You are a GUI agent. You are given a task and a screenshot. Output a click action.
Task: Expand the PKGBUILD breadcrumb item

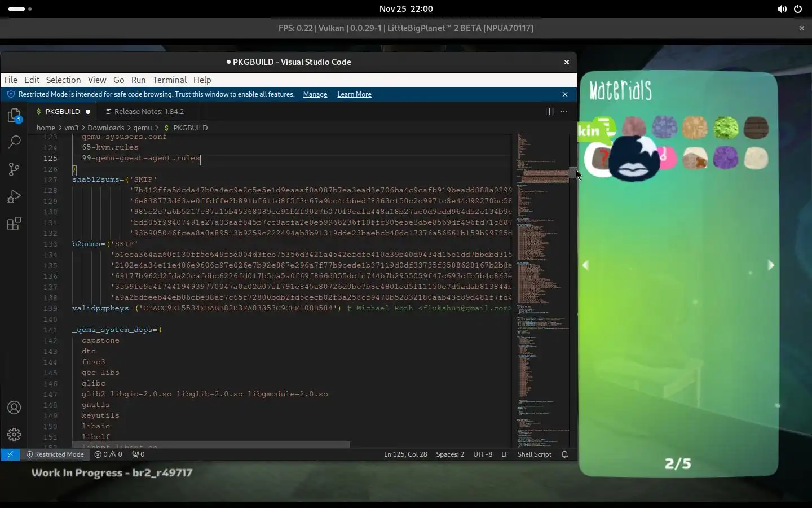pos(186,128)
